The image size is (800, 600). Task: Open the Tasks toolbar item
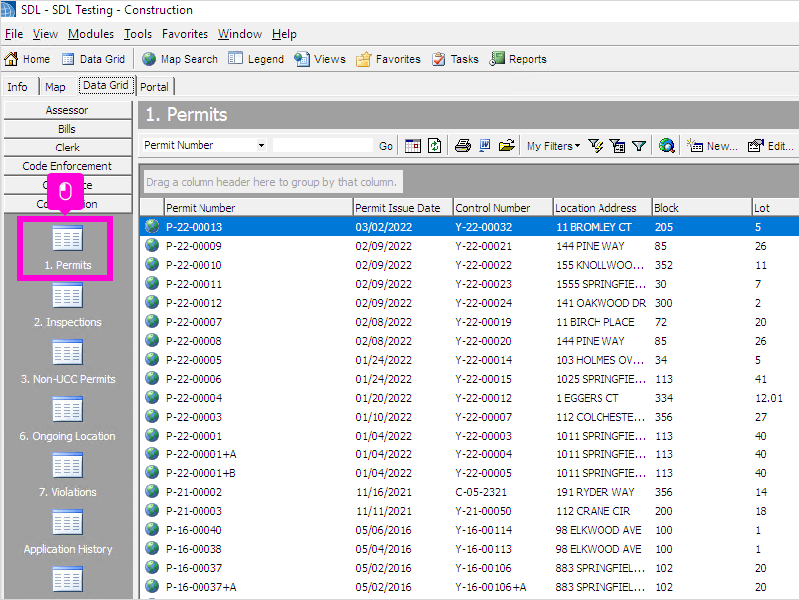point(455,59)
